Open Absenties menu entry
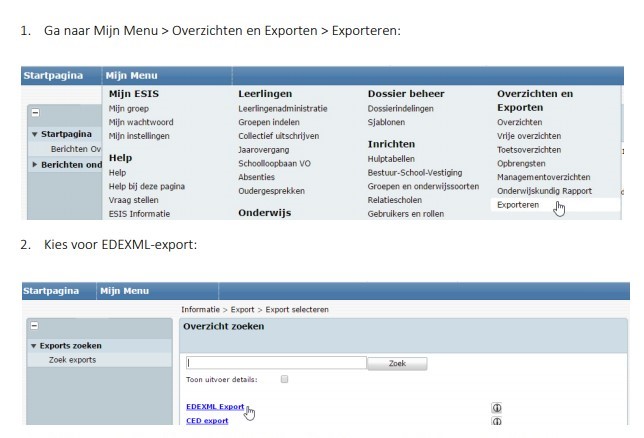Screen dimensions: 644x438 256,177
